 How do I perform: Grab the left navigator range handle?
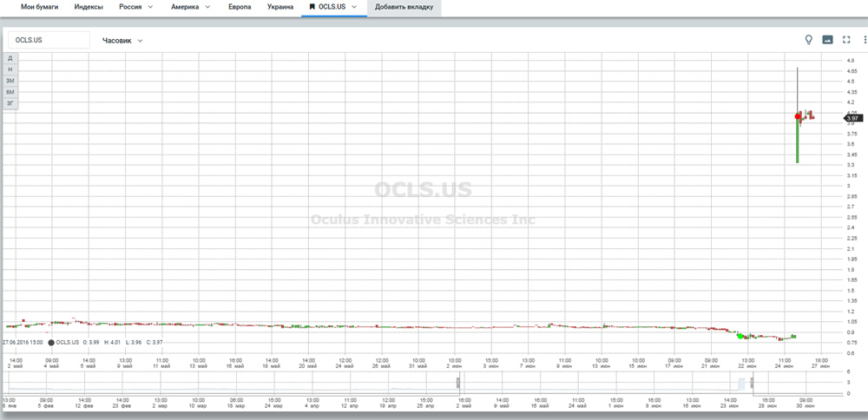pyautogui.click(x=458, y=383)
